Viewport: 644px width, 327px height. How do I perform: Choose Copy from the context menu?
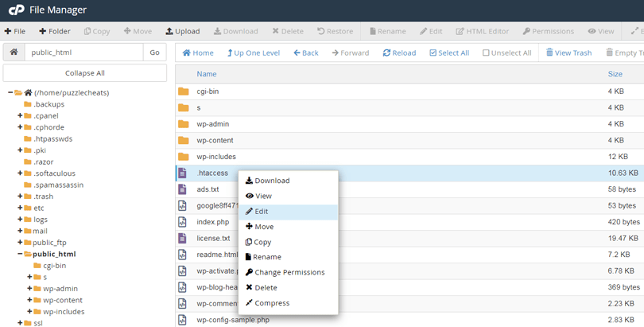click(x=289, y=242)
